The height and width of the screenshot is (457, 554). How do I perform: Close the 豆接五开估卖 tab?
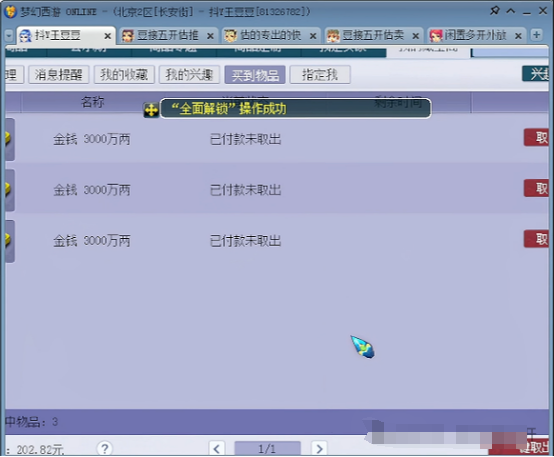pos(416,36)
